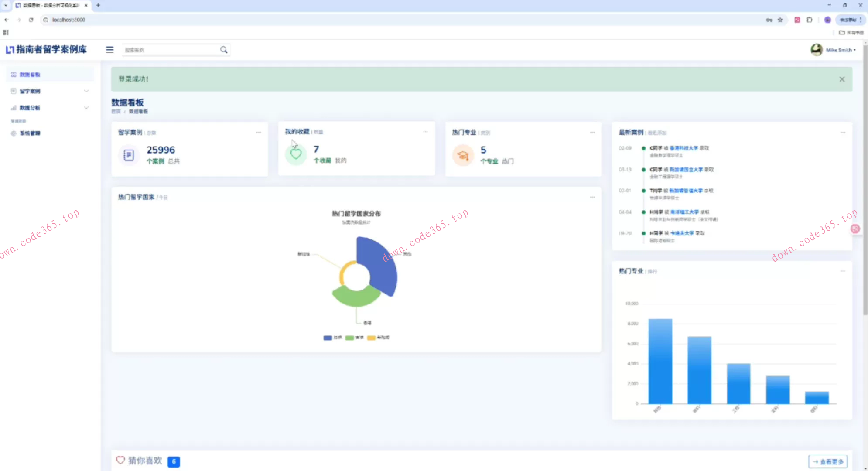The image size is (868, 471).
Task: Open the 香港科技大学 link in latest cases
Action: click(683, 148)
